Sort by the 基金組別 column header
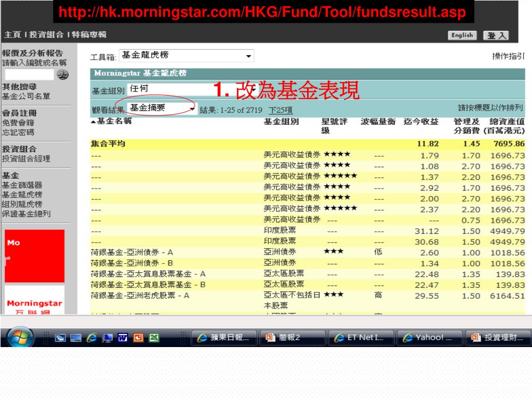The width and height of the screenshot is (532, 399). [x=281, y=122]
